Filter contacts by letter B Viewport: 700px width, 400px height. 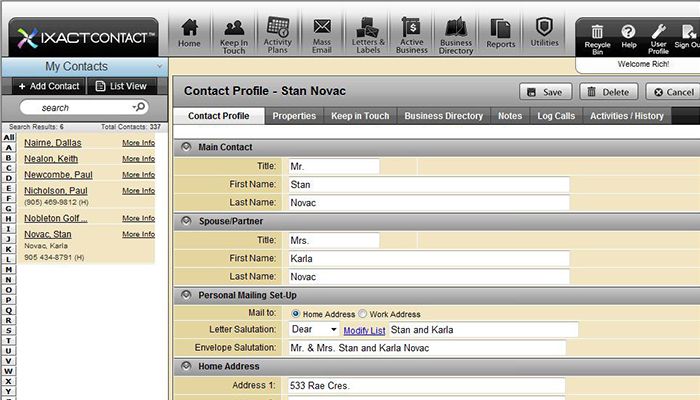pyautogui.click(x=8, y=158)
